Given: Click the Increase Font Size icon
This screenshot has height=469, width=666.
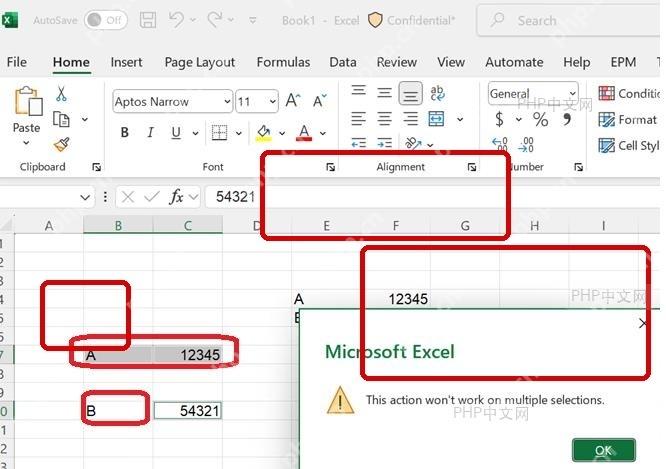Looking at the screenshot, I should (293, 101).
